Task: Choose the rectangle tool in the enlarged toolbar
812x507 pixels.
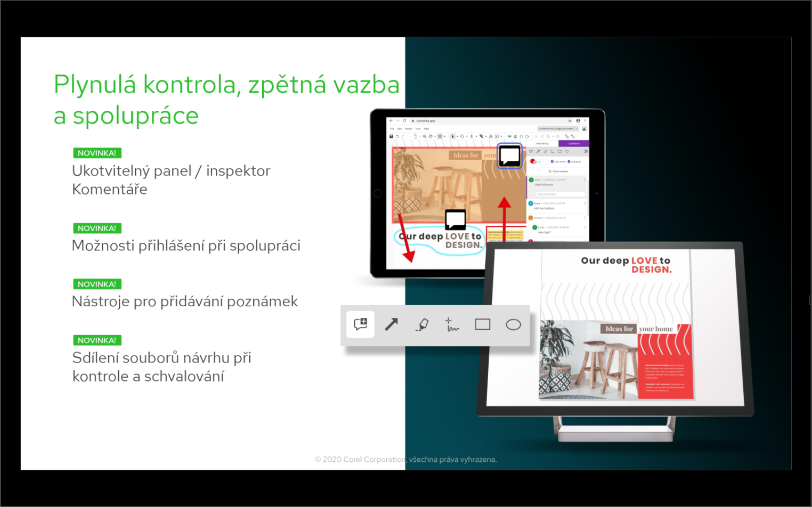Action: tap(482, 325)
